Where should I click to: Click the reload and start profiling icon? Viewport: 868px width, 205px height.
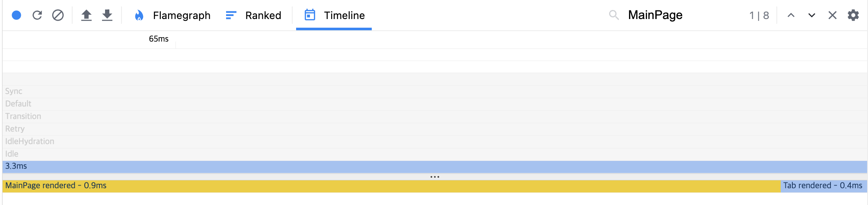(37, 16)
